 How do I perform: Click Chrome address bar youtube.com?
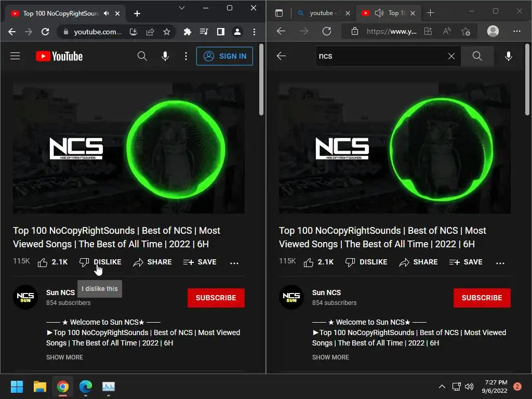[x=97, y=32]
